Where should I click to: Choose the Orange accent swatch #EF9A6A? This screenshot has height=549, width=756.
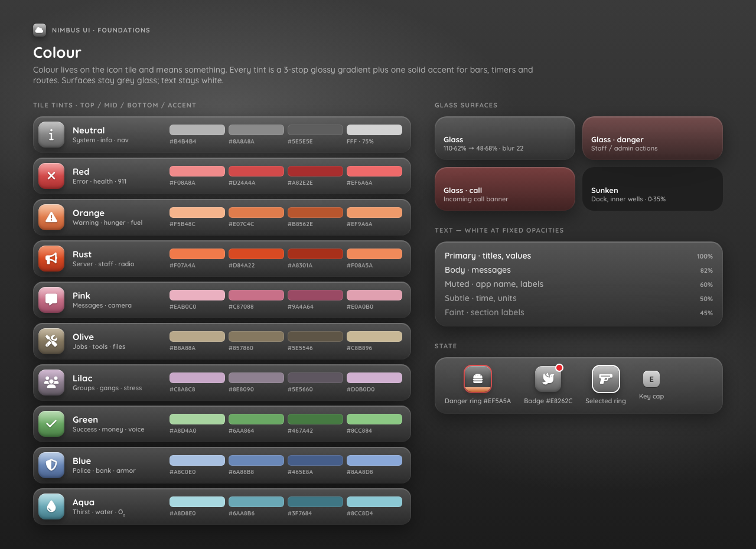[374, 213]
